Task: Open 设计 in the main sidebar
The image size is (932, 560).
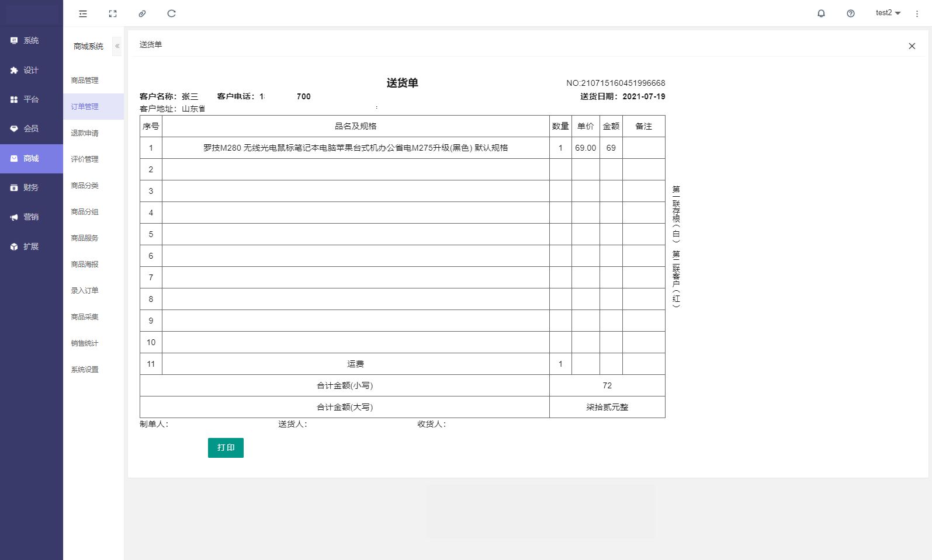Action: point(31,70)
